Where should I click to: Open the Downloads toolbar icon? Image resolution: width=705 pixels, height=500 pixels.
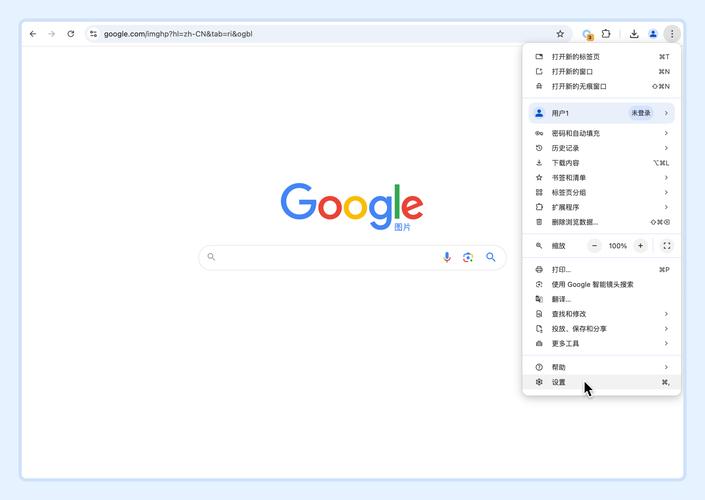point(634,34)
